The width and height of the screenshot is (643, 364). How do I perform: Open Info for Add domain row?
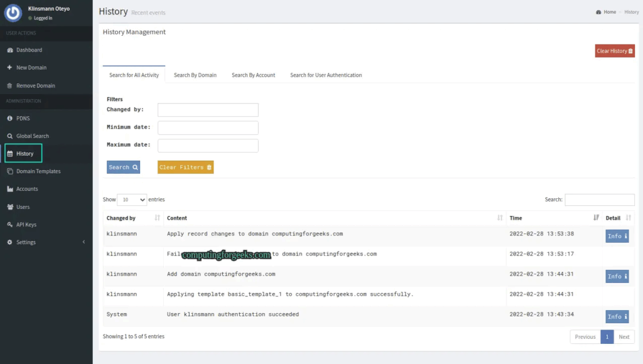pos(617,276)
